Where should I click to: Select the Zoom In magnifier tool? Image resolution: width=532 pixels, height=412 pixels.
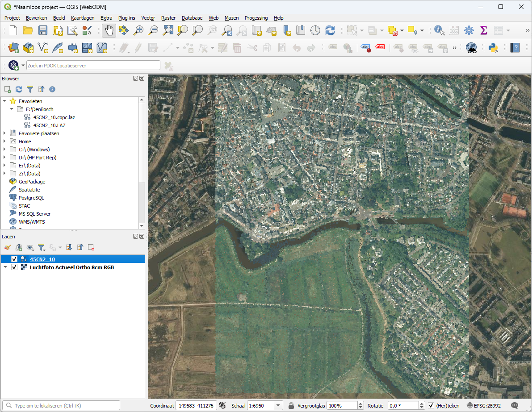point(138,30)
